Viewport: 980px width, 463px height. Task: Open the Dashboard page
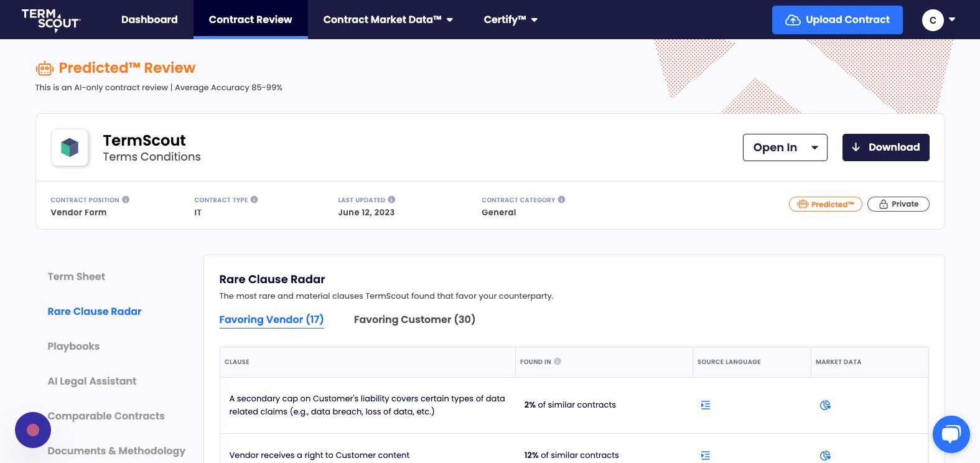pos(149,19)
